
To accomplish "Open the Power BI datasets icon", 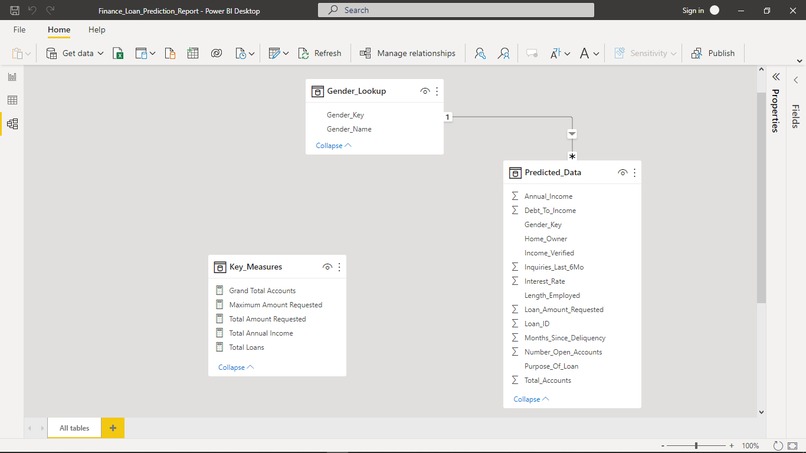I will [x=141, y=53].
